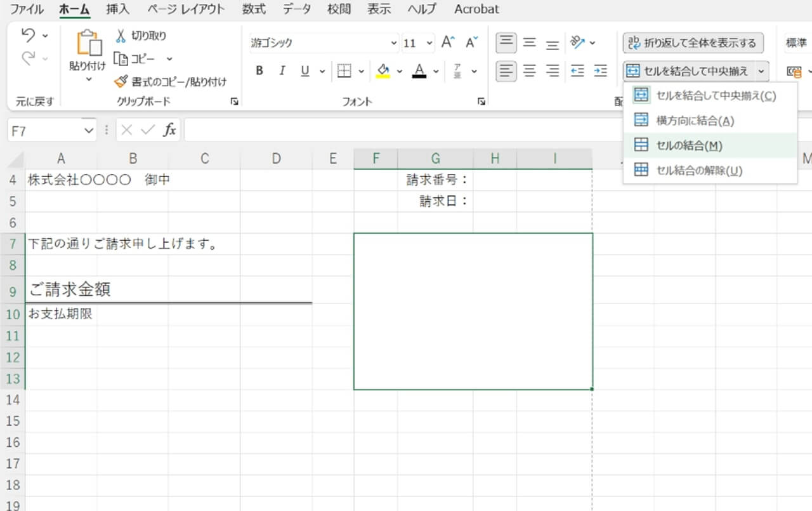812x511 pixels.
Task: Toggle middle vertical alignment
Action: (x=530, y=43)
